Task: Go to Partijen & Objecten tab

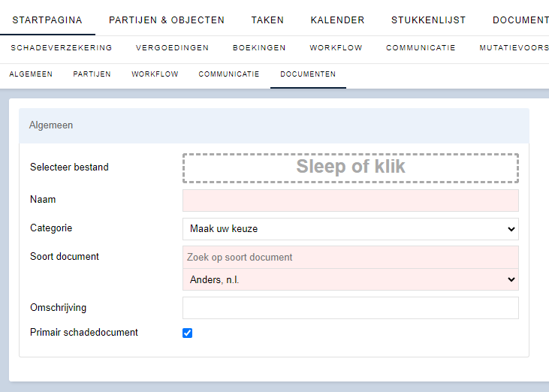Action: [x=167, y=20]
